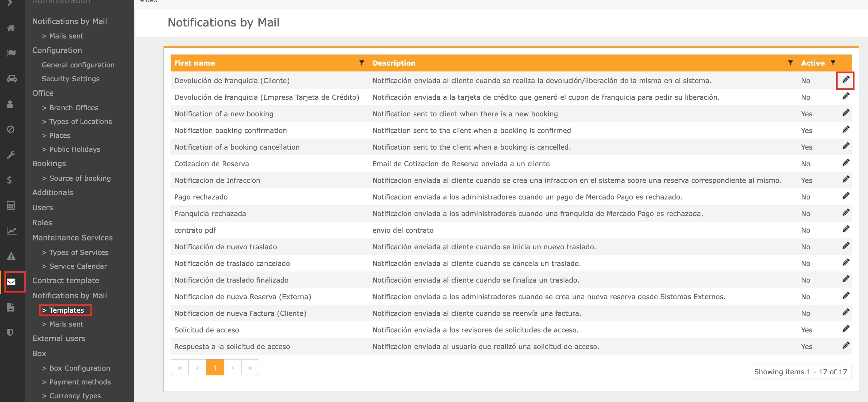The width and height of the screenshot is (868, 402).
Task: Go to previous page of results
Action: pyautogui.click(x=197, y=368)
